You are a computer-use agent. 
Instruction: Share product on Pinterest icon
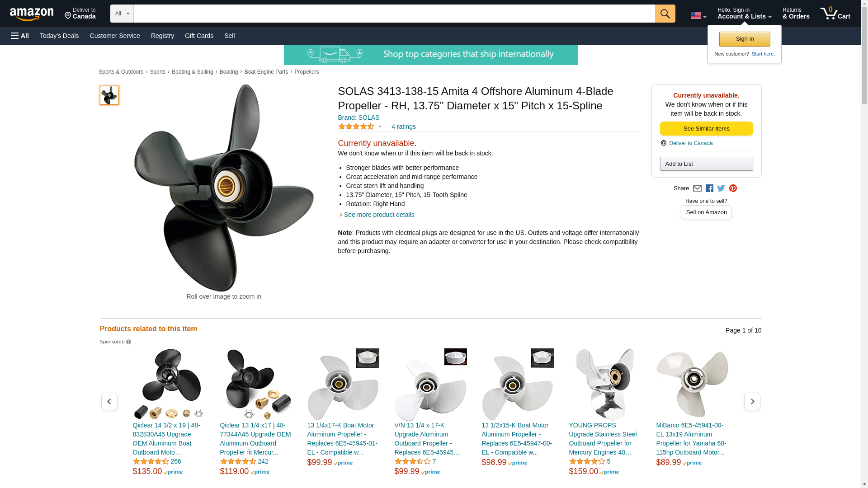click(733, 188)
